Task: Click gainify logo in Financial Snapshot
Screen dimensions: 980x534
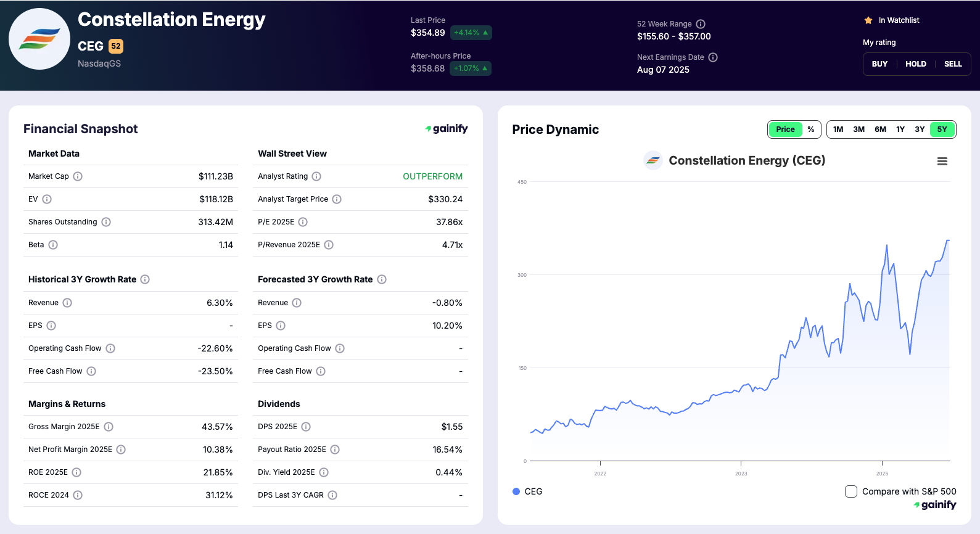Action: coord(447,129)
